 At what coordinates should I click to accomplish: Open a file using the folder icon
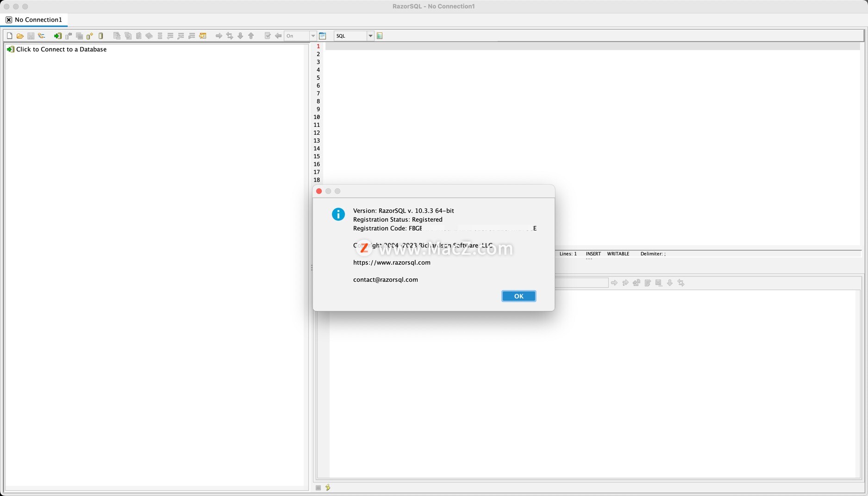click(x=20, y=36)
